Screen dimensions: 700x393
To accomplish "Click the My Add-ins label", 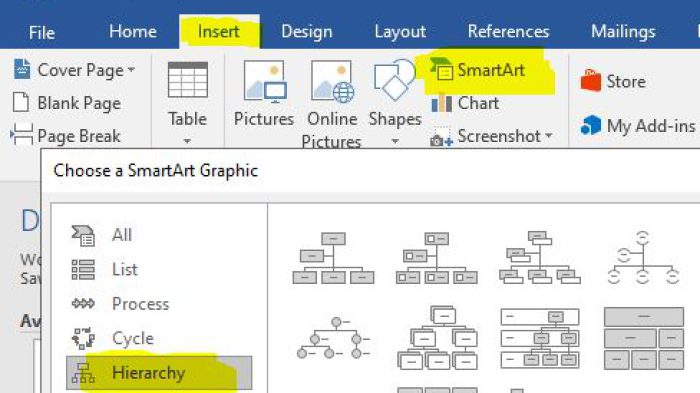I will click(651, 126).
